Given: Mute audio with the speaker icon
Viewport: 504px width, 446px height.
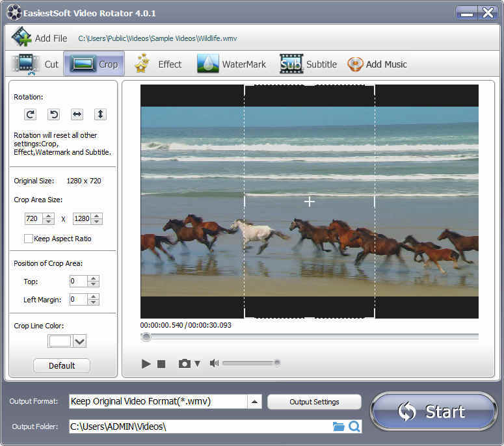Looking at the screenshot, I should pyautogui.click(x=214, y=363).
